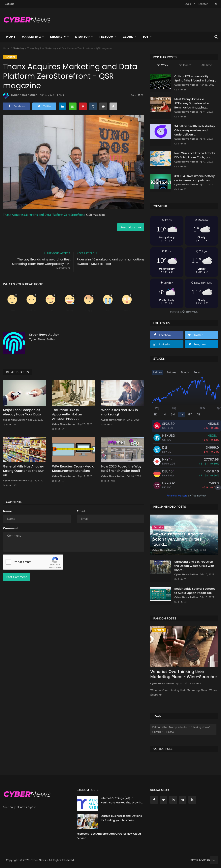Open footer Facebook social icon
The width and height of the screenshot is (221, 868).
[154, 800]
